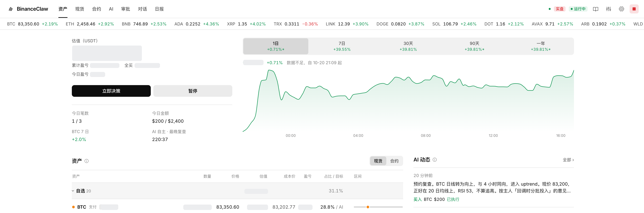This screenshot has width=644, height=213.
Task: Click the 暂停 button
Action: 193,91
